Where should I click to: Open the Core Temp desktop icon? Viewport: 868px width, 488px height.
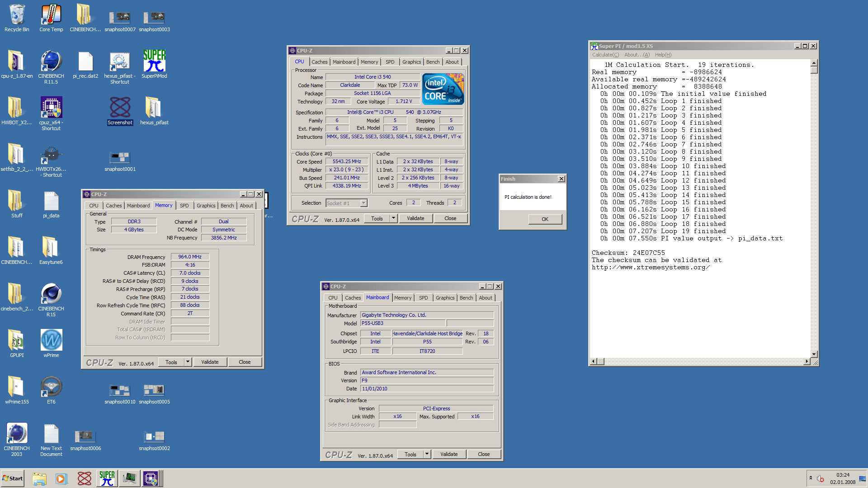tap(51, 16)
